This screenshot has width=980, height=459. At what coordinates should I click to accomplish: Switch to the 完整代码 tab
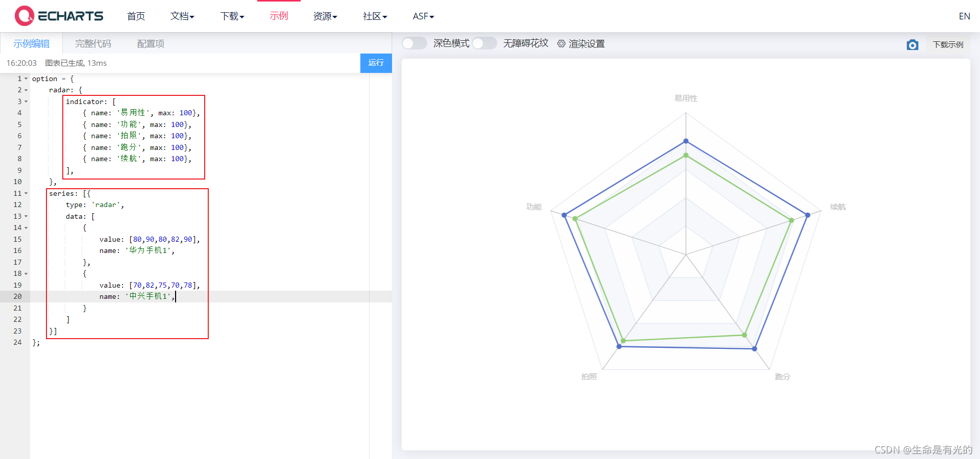[x=93, y=44]
